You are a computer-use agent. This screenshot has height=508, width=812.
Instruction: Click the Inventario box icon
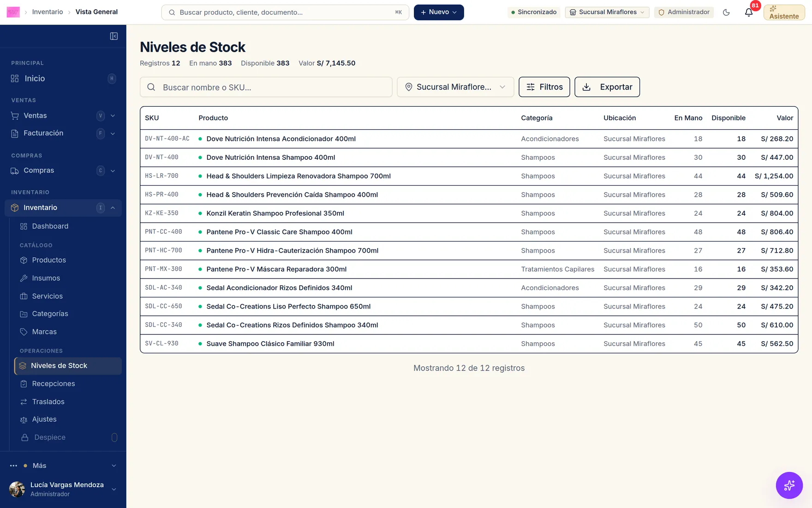(15, 208)
